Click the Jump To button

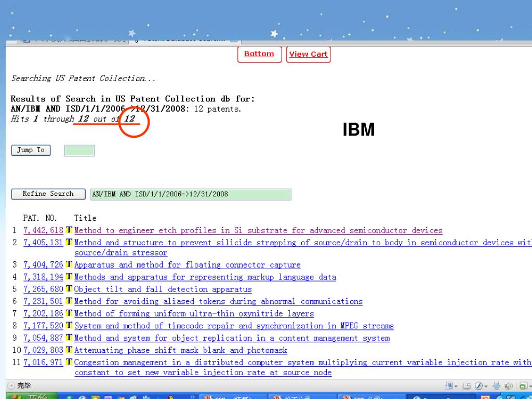31,150
